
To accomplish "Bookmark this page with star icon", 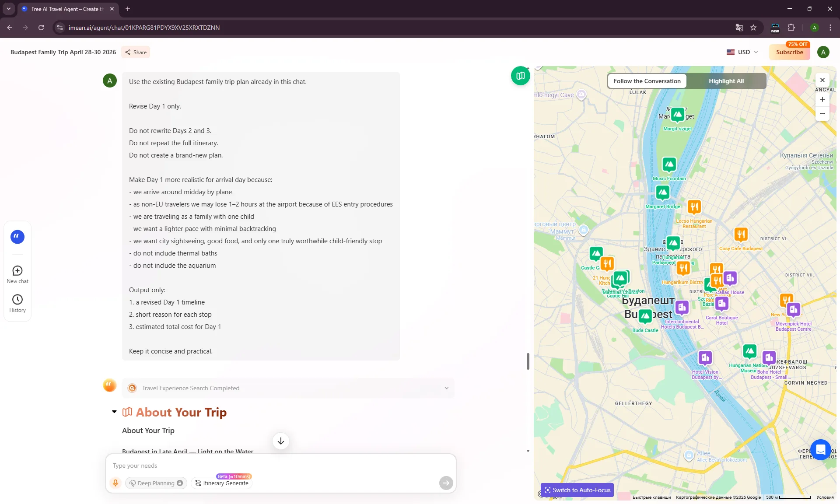I will [x=753, y=28].
